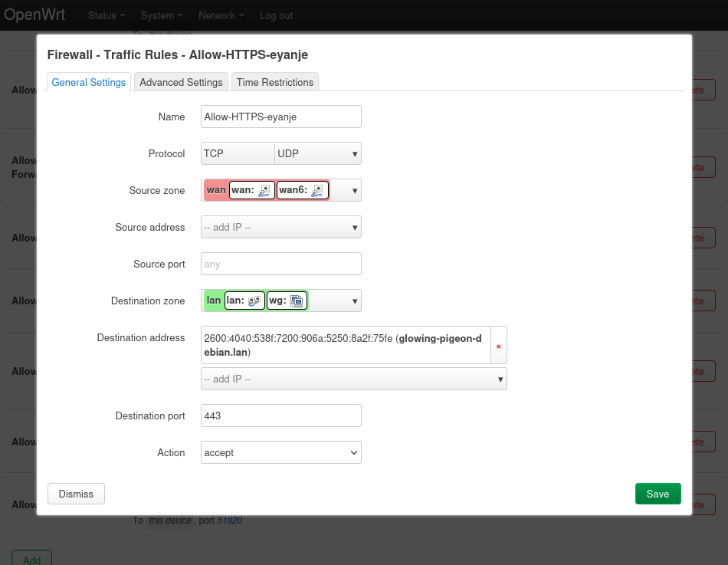Open the Source zone dropdown arrow

[355, 190]
